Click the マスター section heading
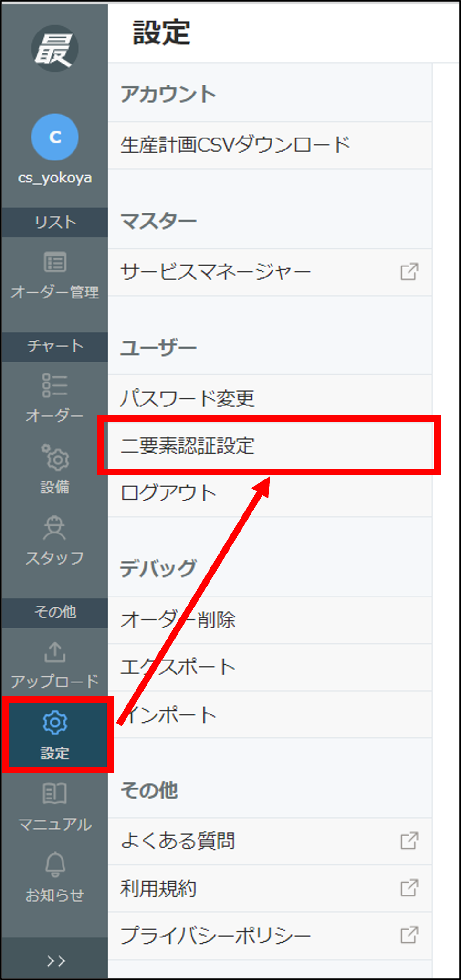The image size is (461, 980). 158,221
